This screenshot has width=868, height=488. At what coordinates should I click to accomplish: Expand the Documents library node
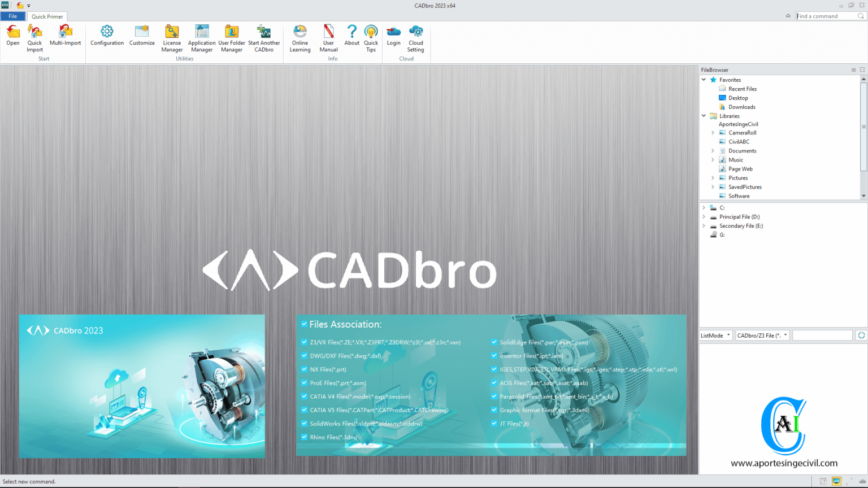712,150
